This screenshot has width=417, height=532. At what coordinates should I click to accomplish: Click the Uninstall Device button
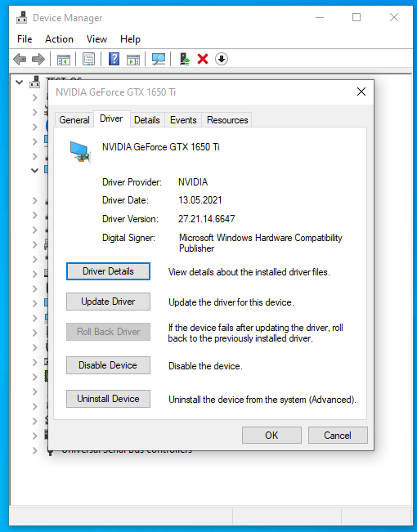[x=108, y=399]
